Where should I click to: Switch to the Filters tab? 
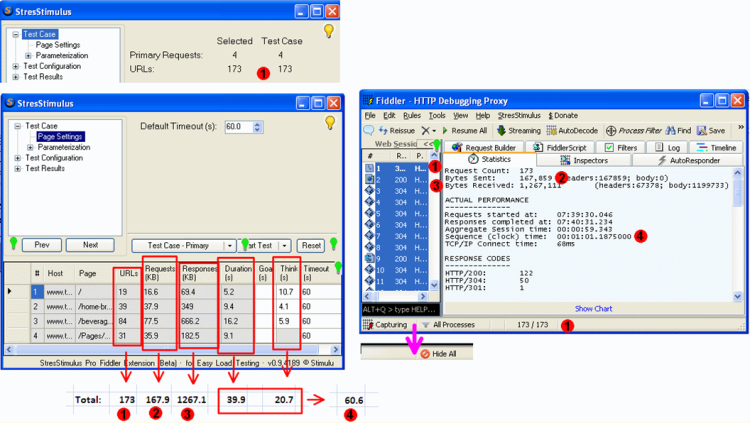pyautogui.click(x=620, y=147)
